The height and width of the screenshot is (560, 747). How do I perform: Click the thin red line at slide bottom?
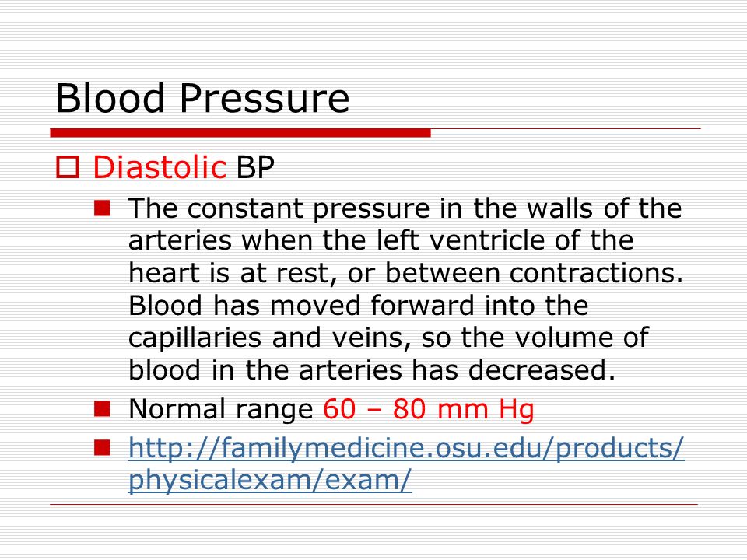pos(374,504)
